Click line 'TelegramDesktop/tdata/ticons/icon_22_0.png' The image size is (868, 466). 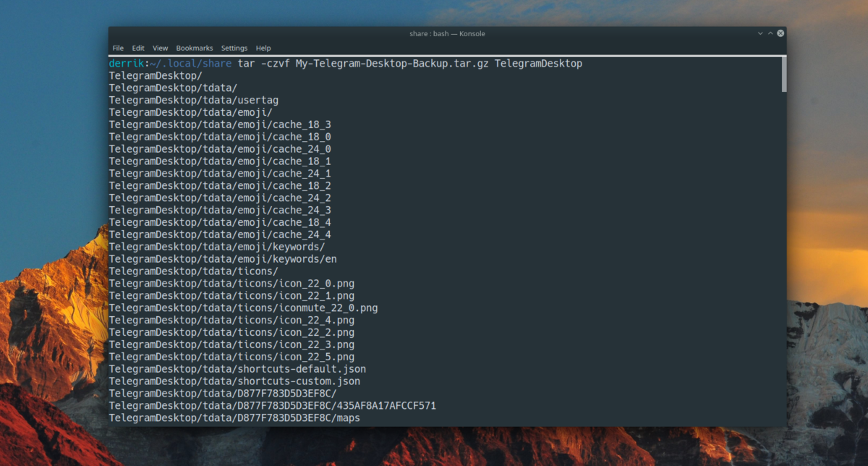point(231,284)
